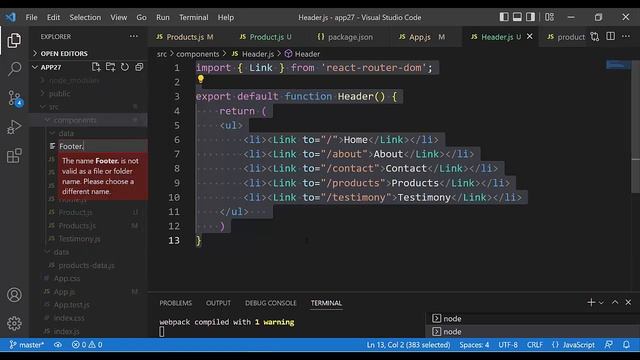
Task: Open the Source Control view
Action: [x=15, y=98]
